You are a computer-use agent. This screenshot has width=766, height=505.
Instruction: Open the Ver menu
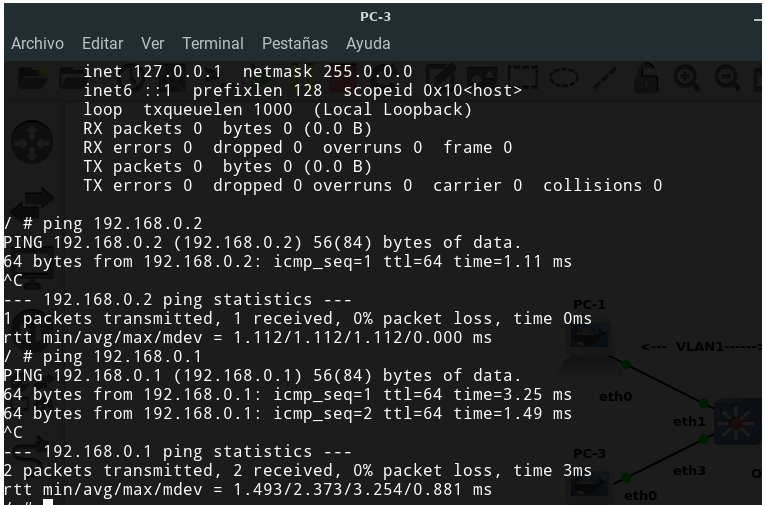point(152,44)
